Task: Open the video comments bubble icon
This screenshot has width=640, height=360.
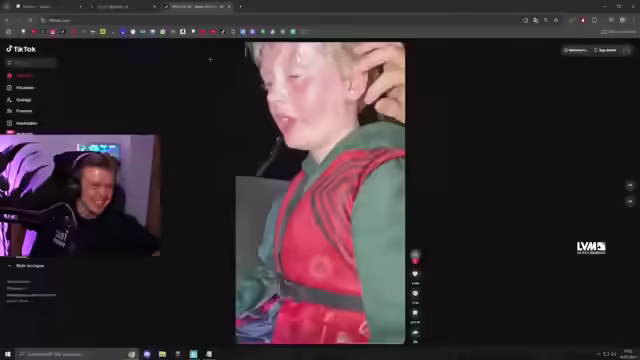Action: 415,293
